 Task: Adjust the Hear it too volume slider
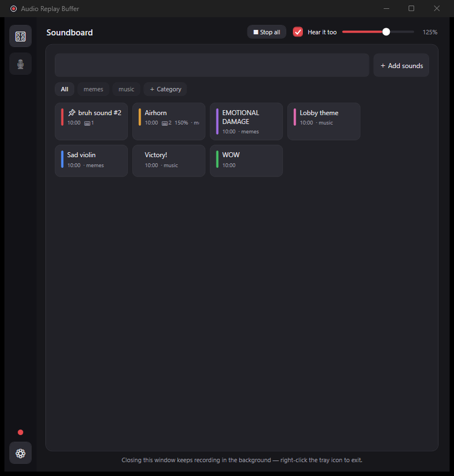coord(378,32)
